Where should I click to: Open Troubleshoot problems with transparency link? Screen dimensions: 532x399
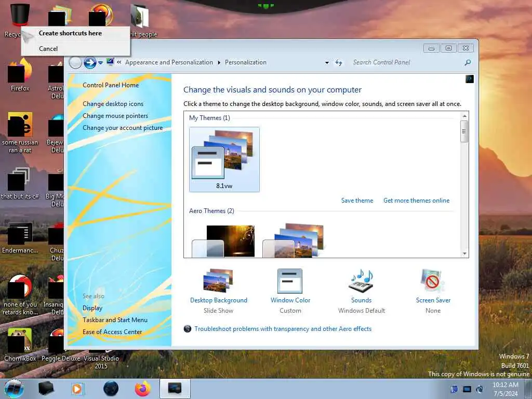pyautogui.click(x=283, y=329)
